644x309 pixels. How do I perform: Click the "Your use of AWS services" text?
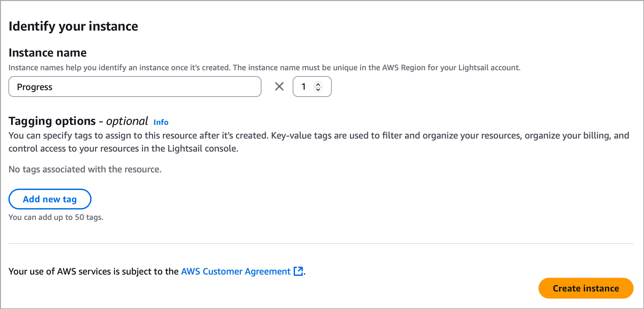(93, 271)
